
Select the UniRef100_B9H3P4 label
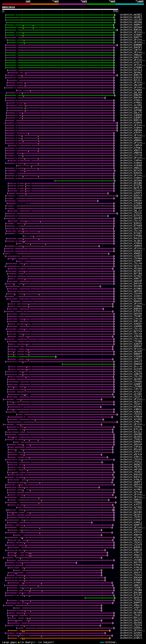click(x=131, y=98)
